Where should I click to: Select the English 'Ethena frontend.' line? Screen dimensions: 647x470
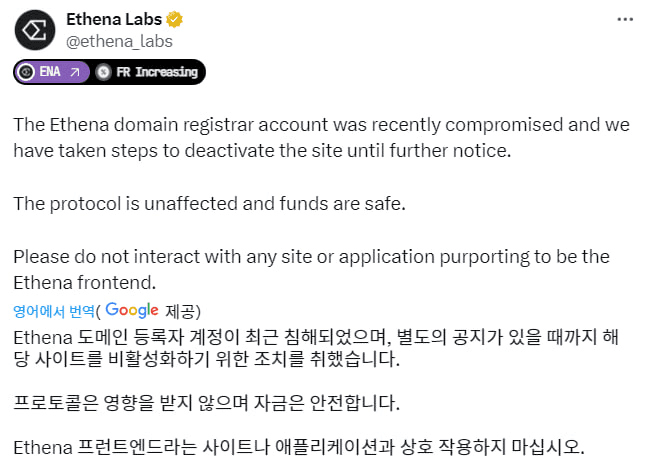(x=85, y=283)
